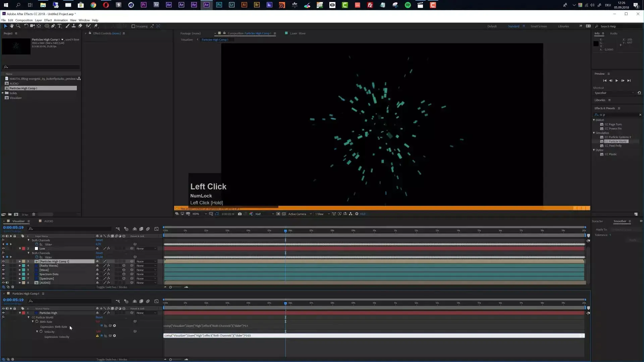Select CC Particle World effect preset
644x362 pixels.
pyautogui.click(x=615, y=141)
